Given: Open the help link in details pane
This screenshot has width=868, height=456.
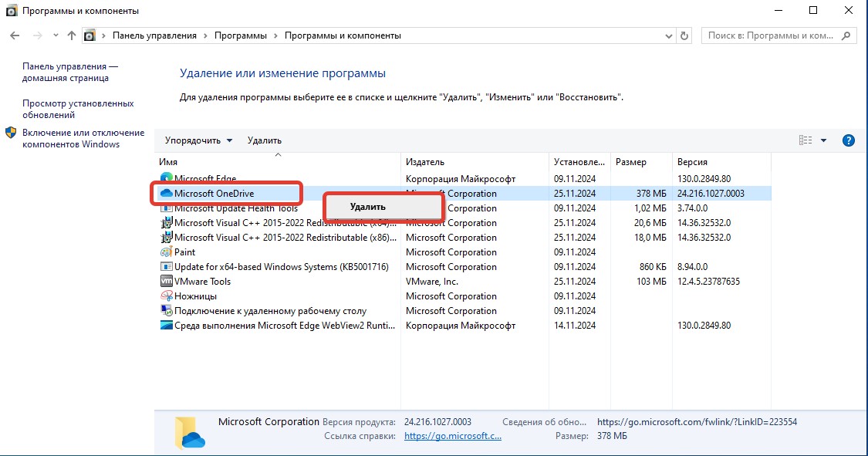Looking at the screenshot, I should click(453, 436).
